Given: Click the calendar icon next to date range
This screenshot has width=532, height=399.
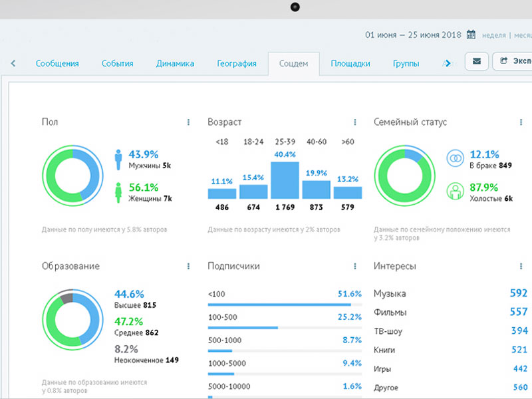Looking at the screenshot, I should coord(471,35).
